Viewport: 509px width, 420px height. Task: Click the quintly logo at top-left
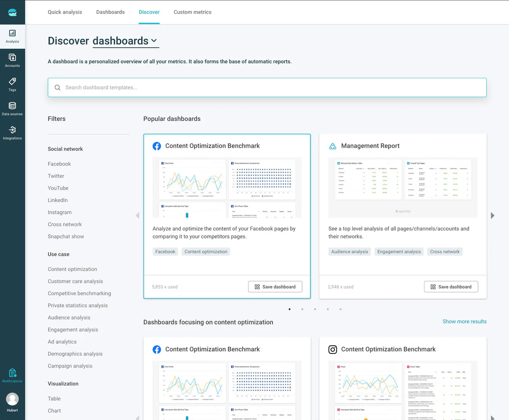[12, 12]
